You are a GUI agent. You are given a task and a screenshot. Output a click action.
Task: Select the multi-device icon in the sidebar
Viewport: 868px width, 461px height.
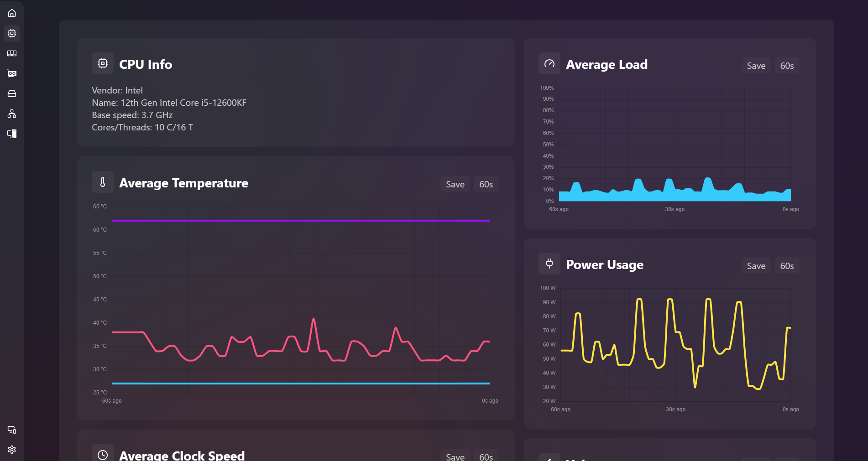coord(11,134)
